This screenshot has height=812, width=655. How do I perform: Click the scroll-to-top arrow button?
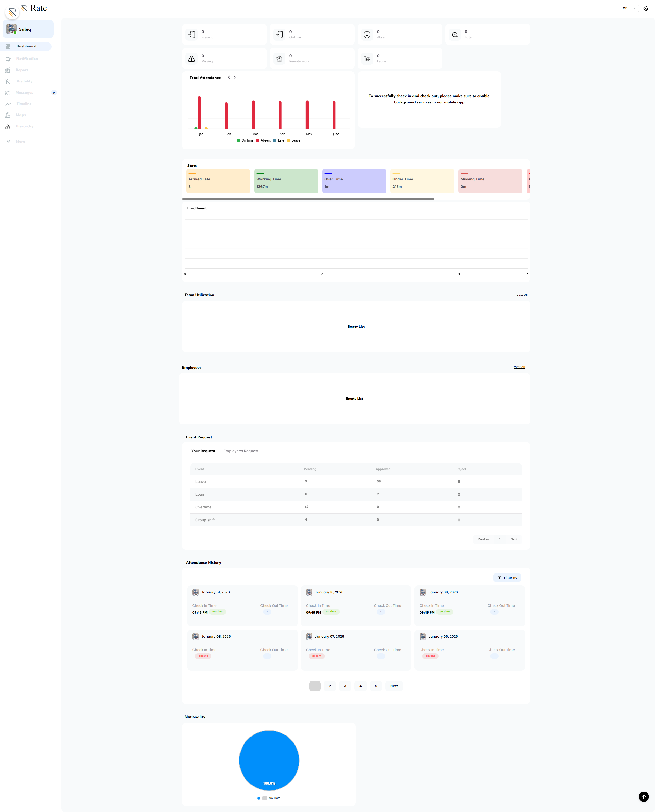[x=644, y=797]
